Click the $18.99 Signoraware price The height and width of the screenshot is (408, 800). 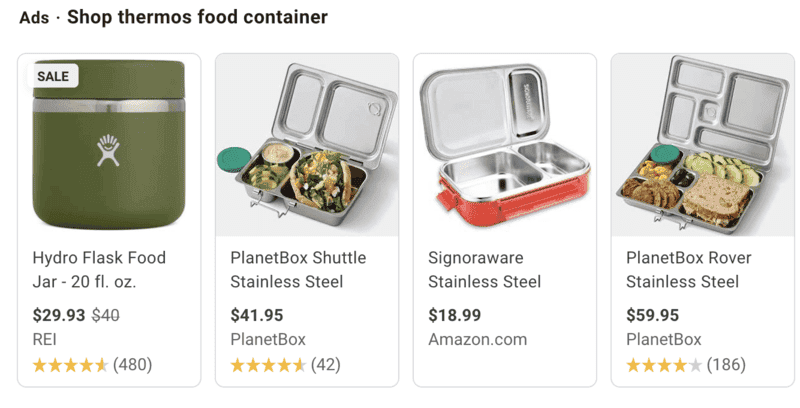click(x=454, y=315)
